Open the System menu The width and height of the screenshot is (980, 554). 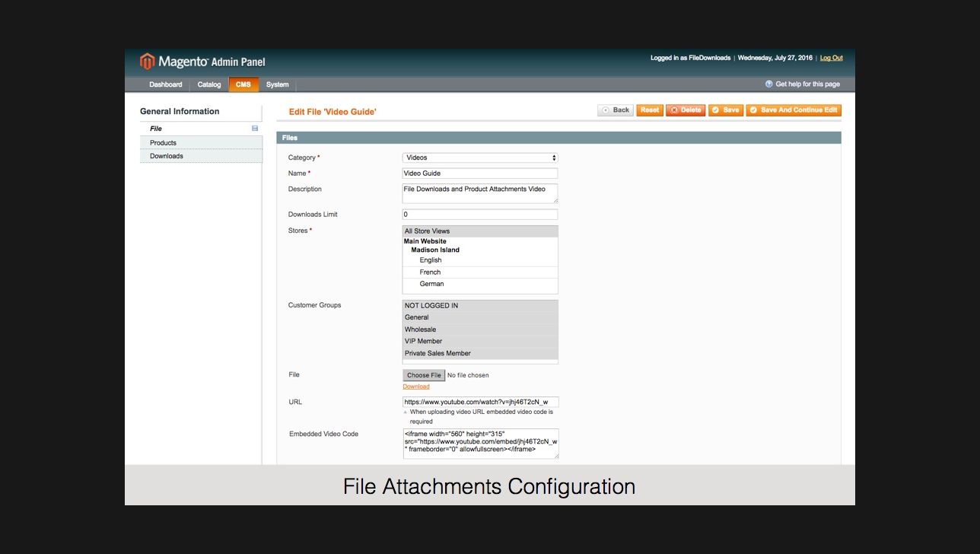pos(277,84)
